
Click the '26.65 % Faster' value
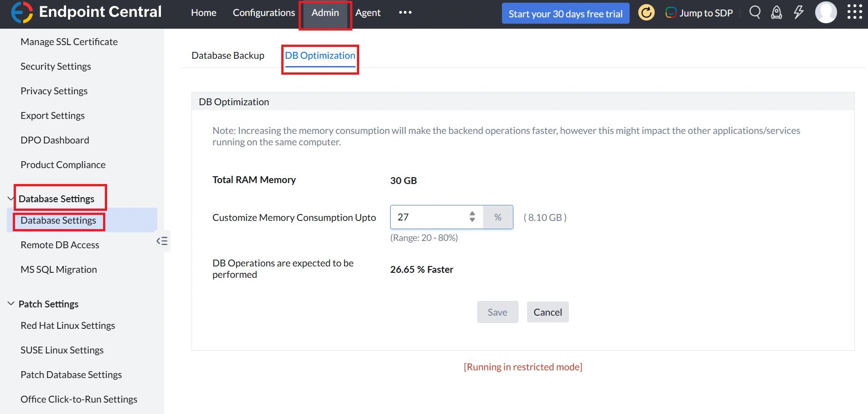pos(422,270)
